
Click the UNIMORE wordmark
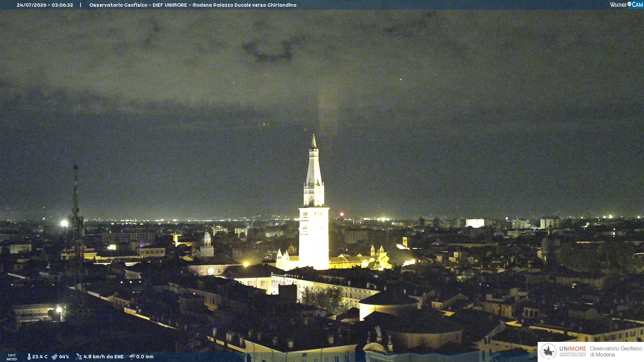tap(573, 349)
